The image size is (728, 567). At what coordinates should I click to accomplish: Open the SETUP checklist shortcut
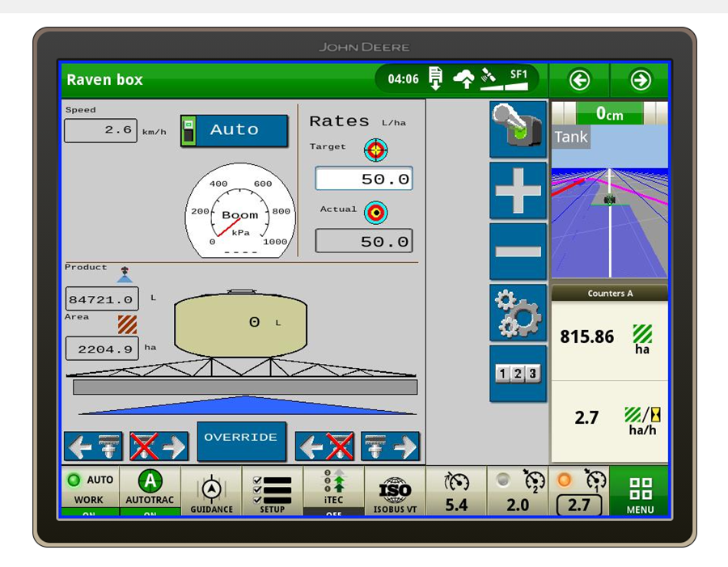click(273, 491)
